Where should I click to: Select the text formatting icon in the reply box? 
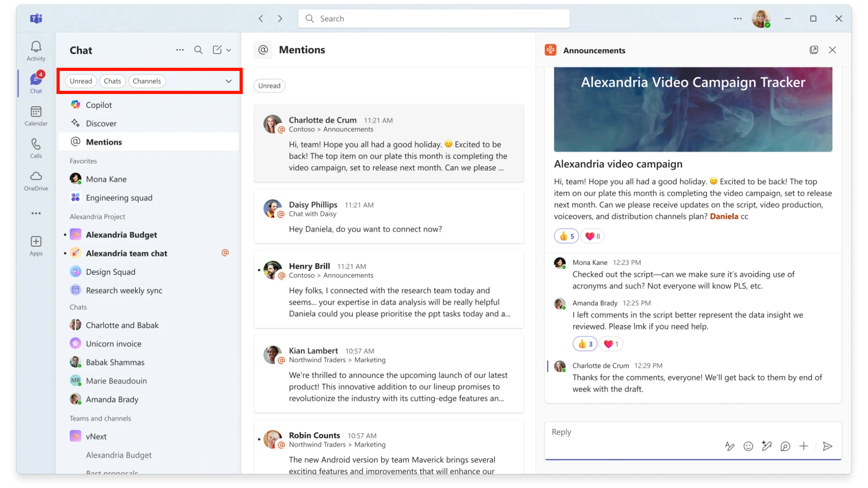(x=730, y=446)
